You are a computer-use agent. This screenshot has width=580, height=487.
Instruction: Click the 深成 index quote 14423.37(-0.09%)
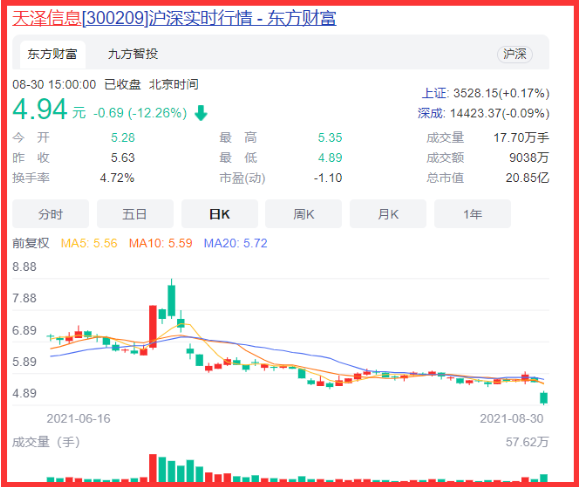pyautogui.click(x=499, y=113)
